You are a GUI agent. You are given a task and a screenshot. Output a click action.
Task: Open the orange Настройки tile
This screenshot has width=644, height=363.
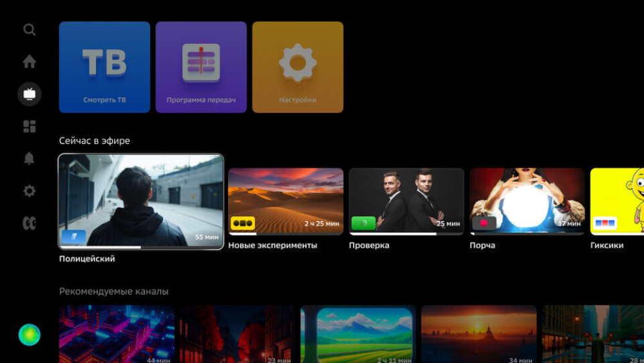298,67
